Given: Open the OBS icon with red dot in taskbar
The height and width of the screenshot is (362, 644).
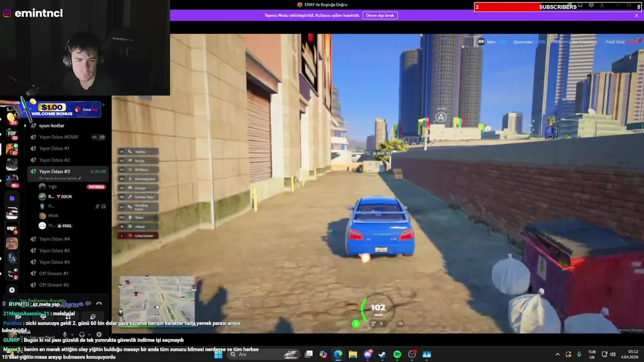Looking at the screenshot, I should [x=412, y=354].
